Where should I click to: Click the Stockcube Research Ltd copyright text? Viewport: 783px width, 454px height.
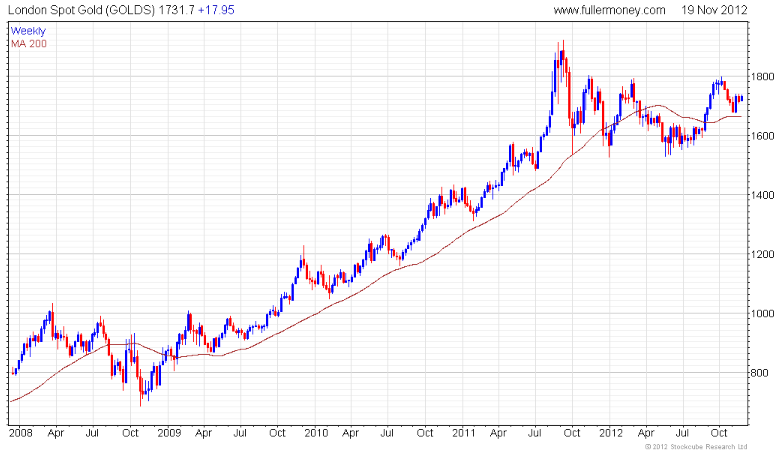tap(696, 447)
